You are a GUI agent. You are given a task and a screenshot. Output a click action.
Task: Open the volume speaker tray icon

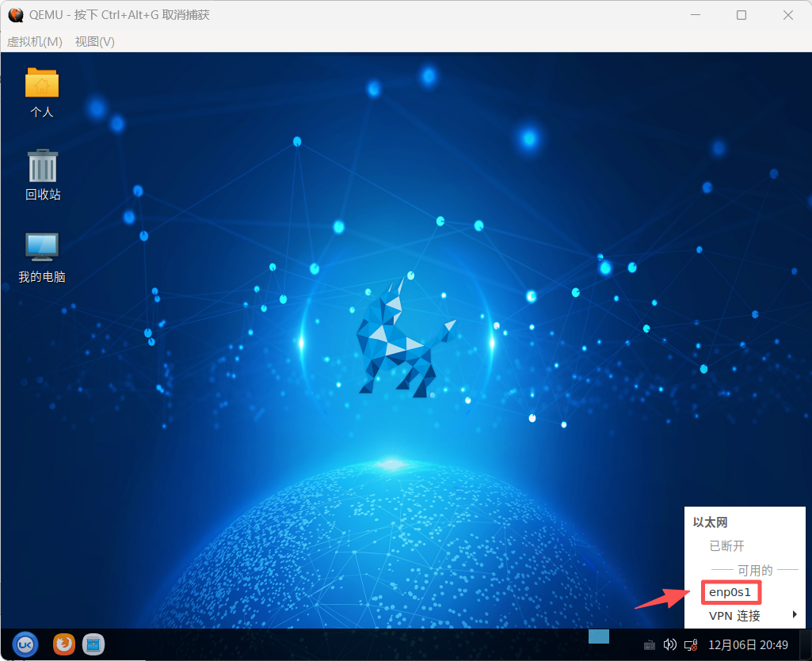669,644
